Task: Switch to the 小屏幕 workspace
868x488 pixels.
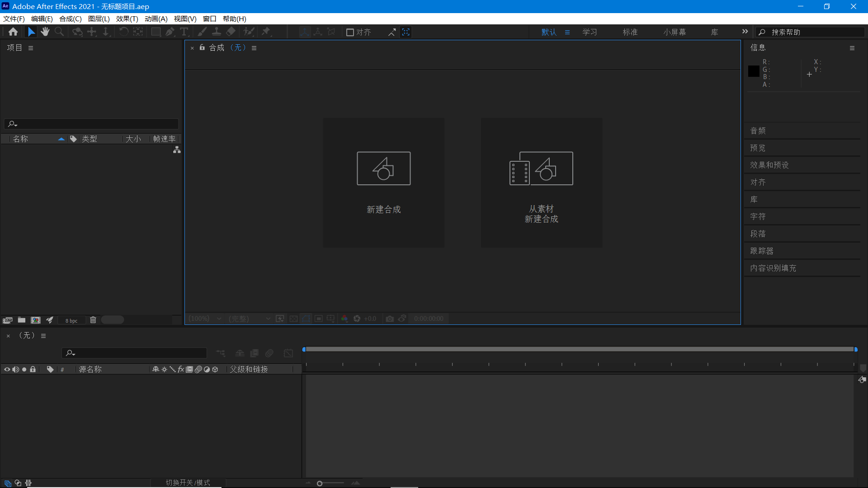Action: 675,32
